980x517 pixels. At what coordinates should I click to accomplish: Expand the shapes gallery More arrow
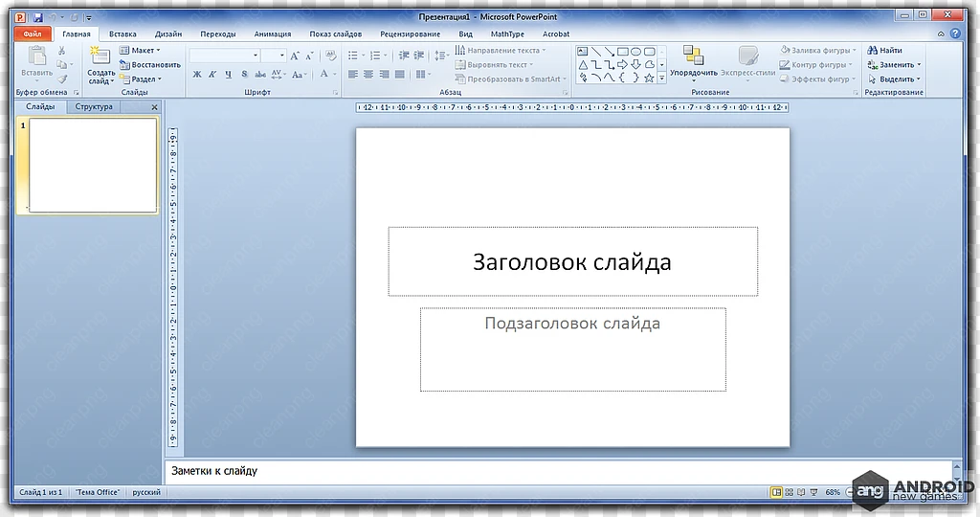tap(662, 79)
